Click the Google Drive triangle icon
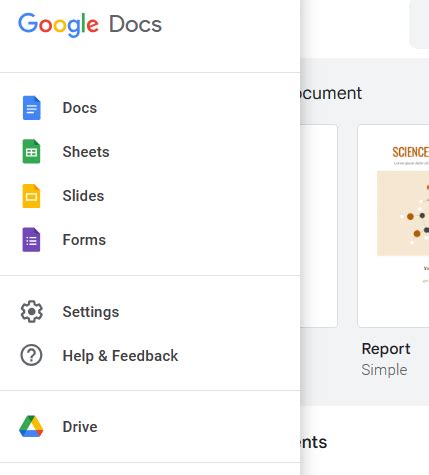The width and height of the screenshot is (429, 475). tap(31, 426)
